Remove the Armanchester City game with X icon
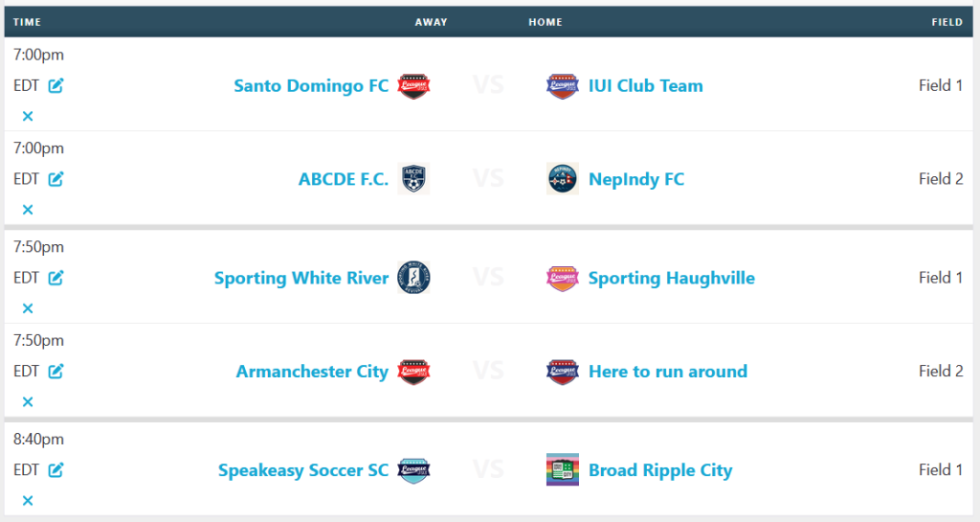Screen dimensions: 980x522 [x=28, y=402]
